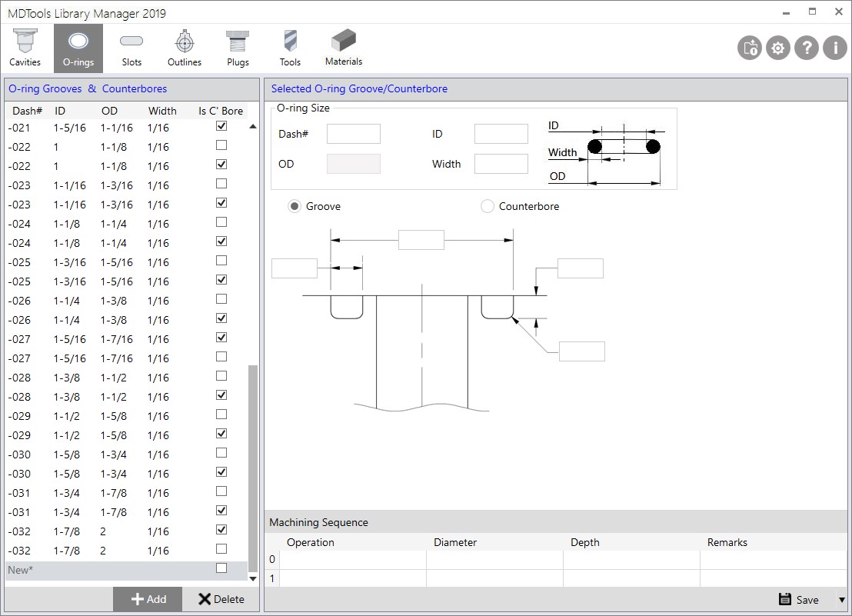Viewport: 852px width, 616px height.
Task: Open the settings gear icon
Action: pyautogui.click(x=778, y=48)
